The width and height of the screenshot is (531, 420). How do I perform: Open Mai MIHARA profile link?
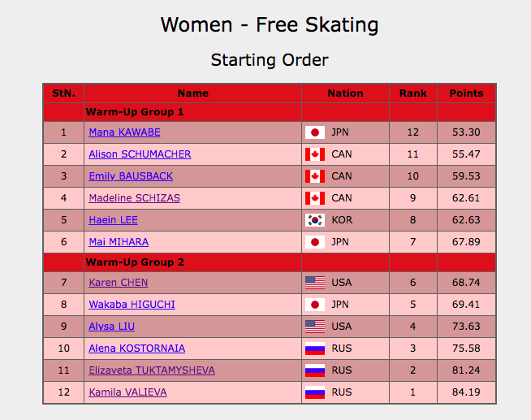(x=119, y=242)
